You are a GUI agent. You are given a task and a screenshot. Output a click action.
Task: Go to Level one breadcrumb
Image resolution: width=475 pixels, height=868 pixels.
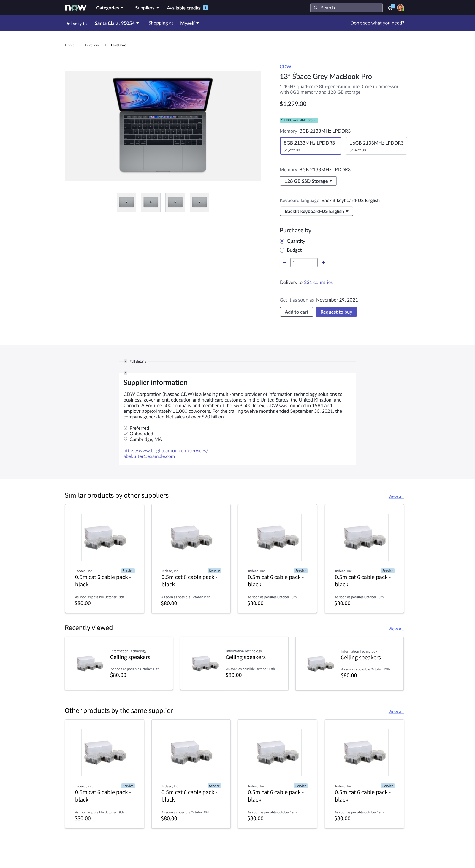click(92, 45)
